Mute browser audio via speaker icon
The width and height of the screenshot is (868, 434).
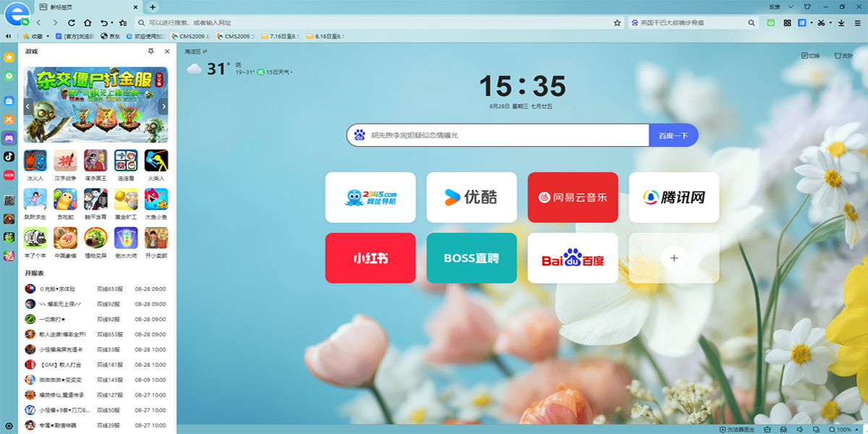click(x=799, y=427)
